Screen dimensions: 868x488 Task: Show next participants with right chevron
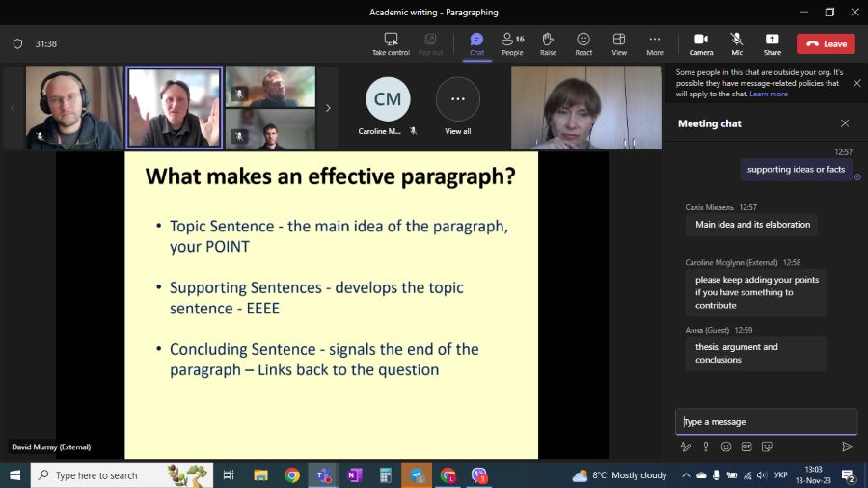(x=328, y=108)
